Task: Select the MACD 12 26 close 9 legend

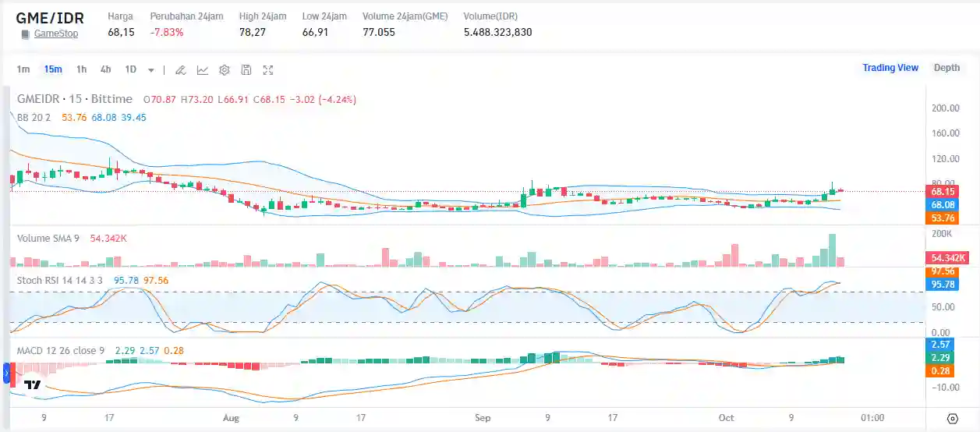Action: point(61,351)
